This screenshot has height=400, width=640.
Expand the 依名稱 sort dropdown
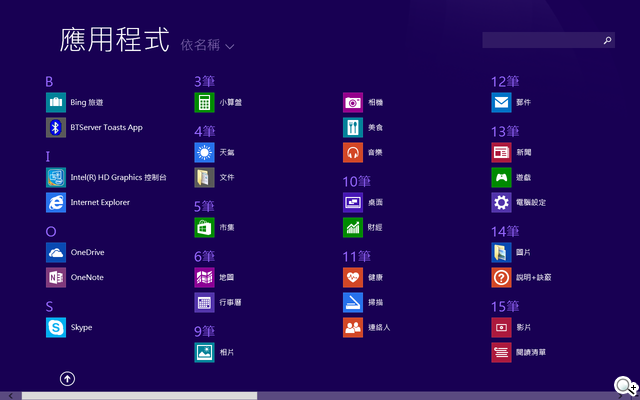[x=208, y=45]
